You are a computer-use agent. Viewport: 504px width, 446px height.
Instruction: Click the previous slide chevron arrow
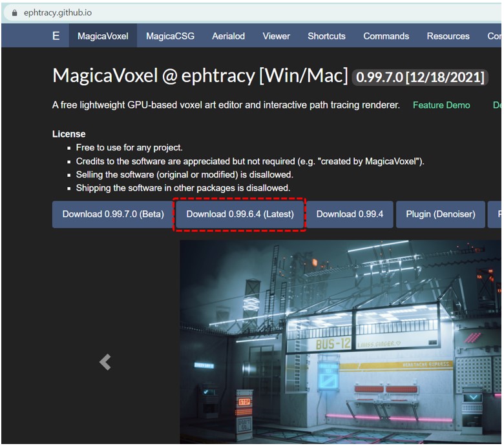point(105,362)
